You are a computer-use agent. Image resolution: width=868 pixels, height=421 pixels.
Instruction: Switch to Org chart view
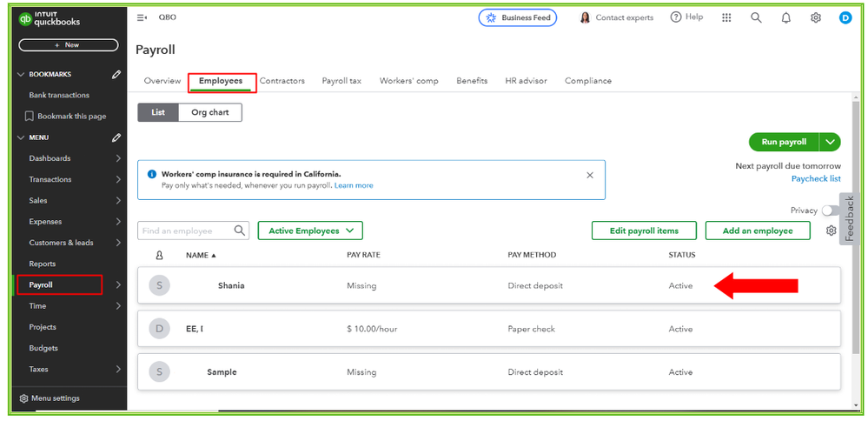(x=210, y=112)
